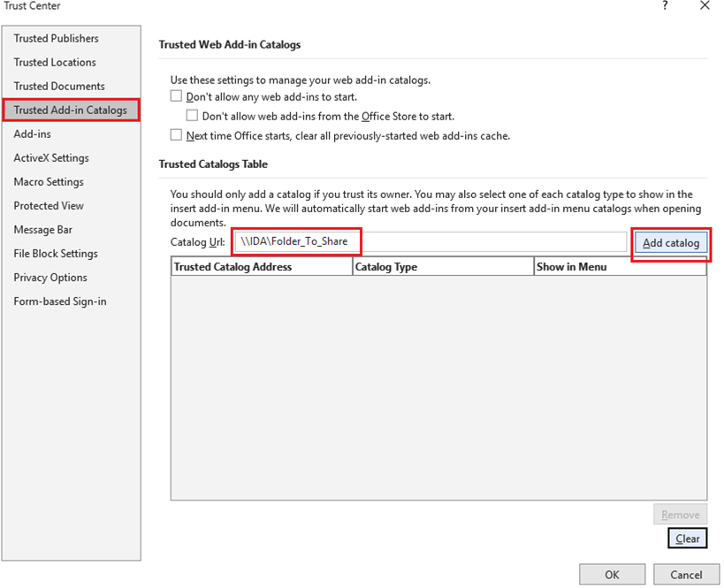This screenshot has height=588, width=724.
Task: Open the Macro Settings page
Action: [x=50, y=181]
